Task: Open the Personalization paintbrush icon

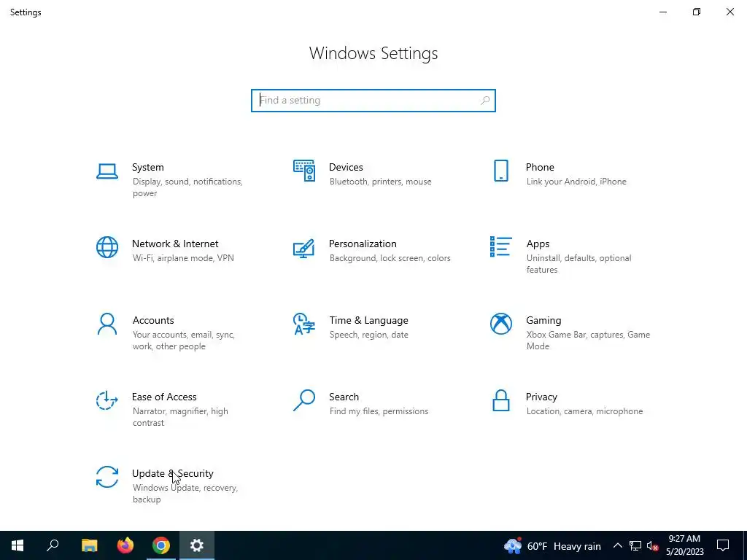Action: [x=304, y=248]
